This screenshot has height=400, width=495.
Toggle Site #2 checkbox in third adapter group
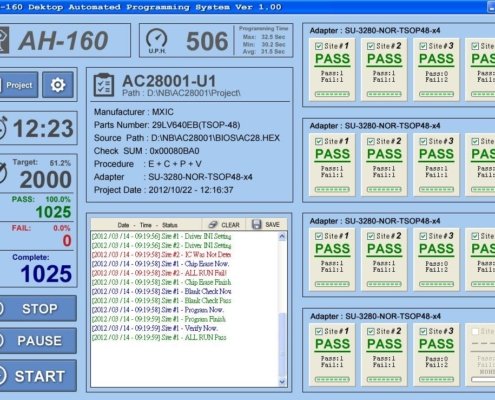[x=371, y=236]
